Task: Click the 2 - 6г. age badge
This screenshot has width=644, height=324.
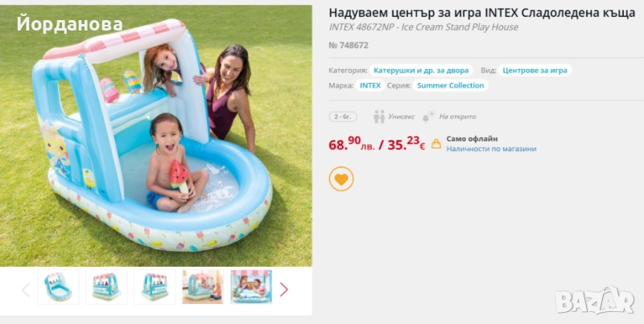Action: pos(343,117)
